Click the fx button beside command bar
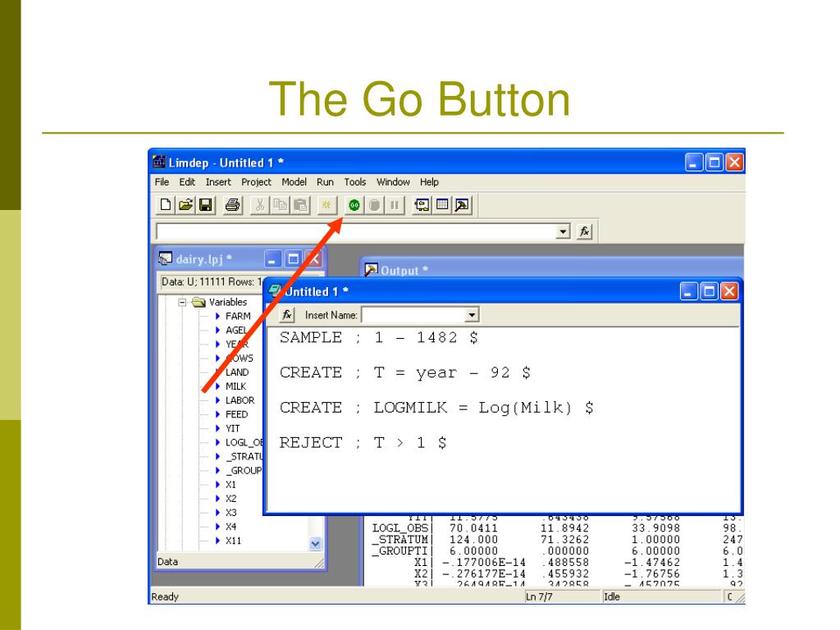This screenshot has height=630, width=840. [x=584, y=232]
